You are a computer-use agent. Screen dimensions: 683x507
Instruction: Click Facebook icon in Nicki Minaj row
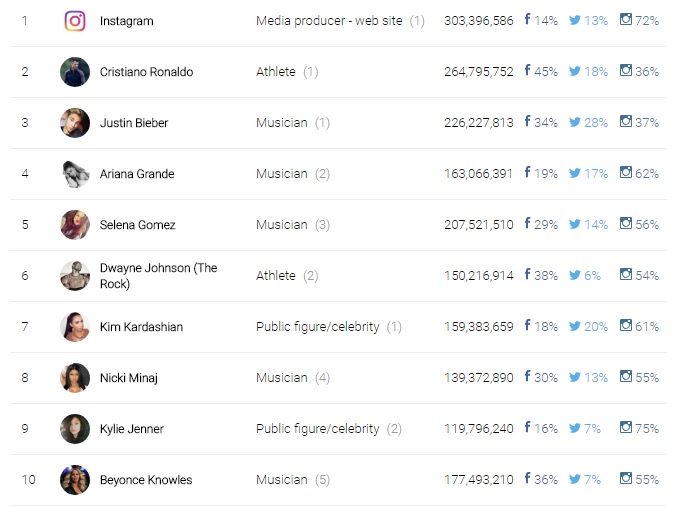tap(527, 376)
